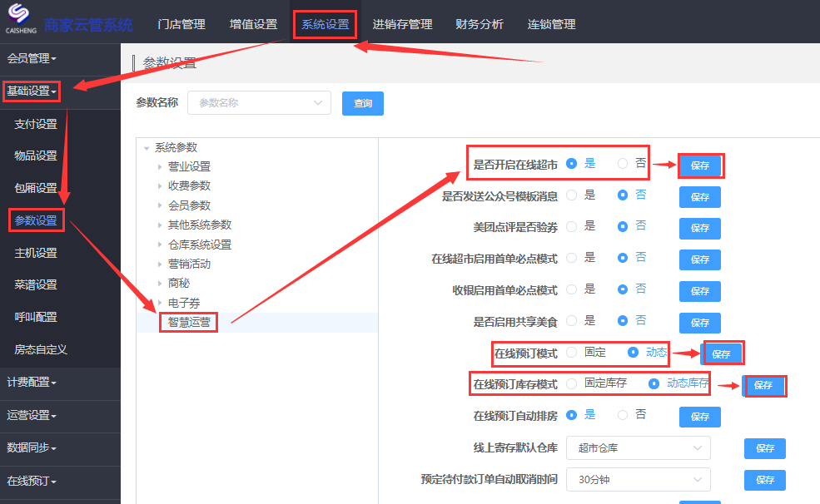Expand 会员管理 sidebar section
The image size is (820, 504).
(x=32, y=58)
